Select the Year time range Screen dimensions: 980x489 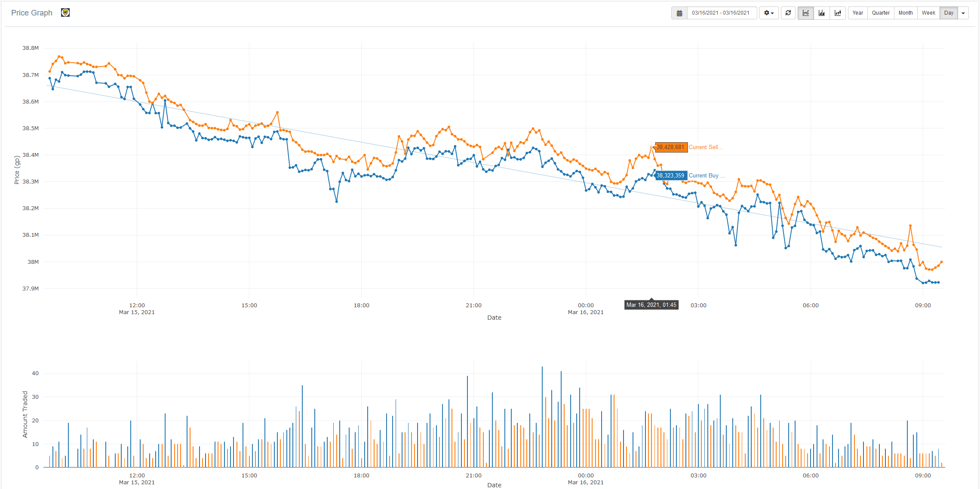click(x=857, y=13)
